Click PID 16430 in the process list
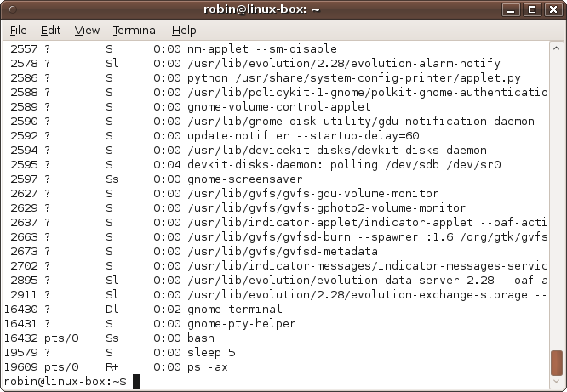567x392 pixels. [x=21, y=309]
